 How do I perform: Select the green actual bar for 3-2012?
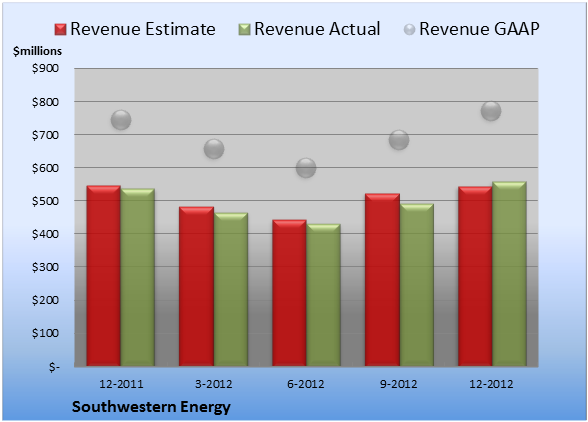231,289
